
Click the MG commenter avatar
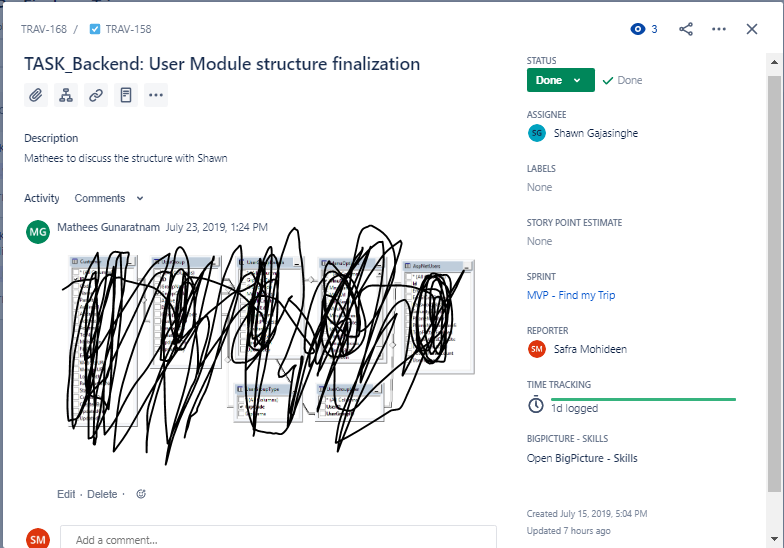(38, 232)
